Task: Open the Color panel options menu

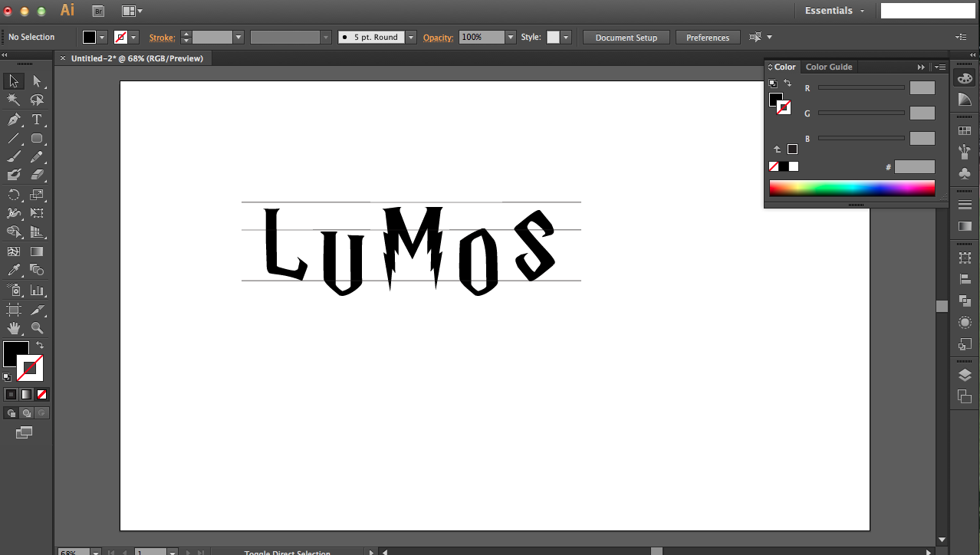Action: coord(940,67)
